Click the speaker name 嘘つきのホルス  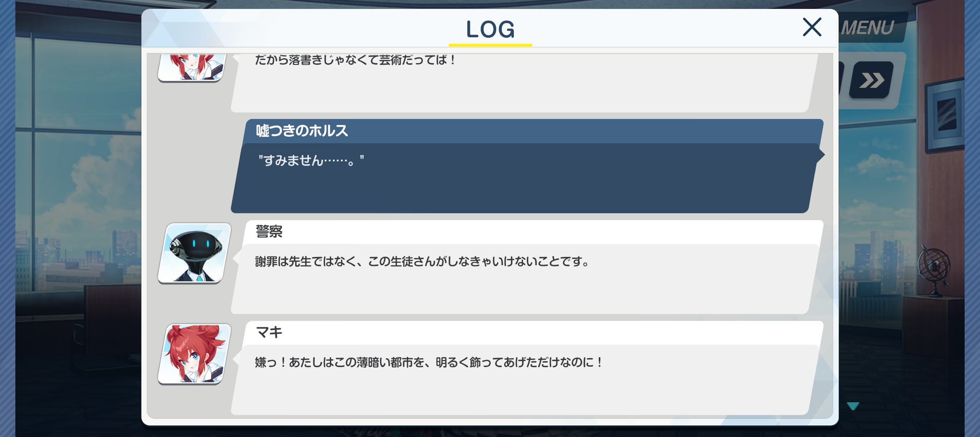coord(302,131)
